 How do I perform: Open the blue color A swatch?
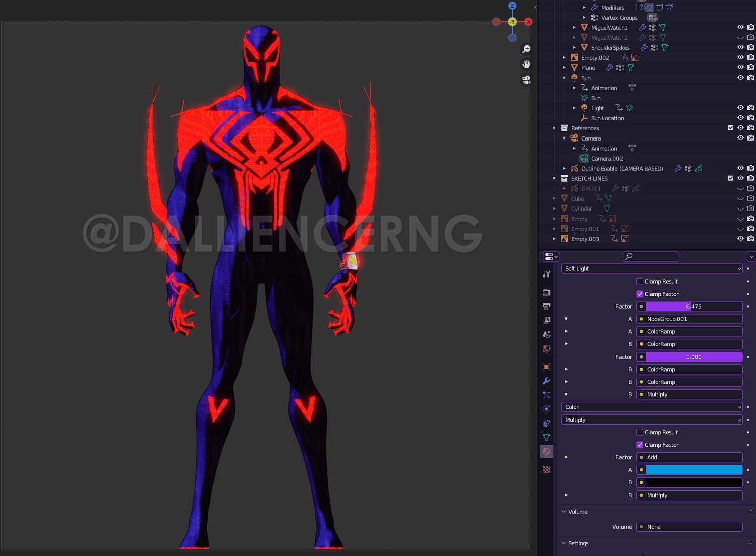click(x=694, y=470)
